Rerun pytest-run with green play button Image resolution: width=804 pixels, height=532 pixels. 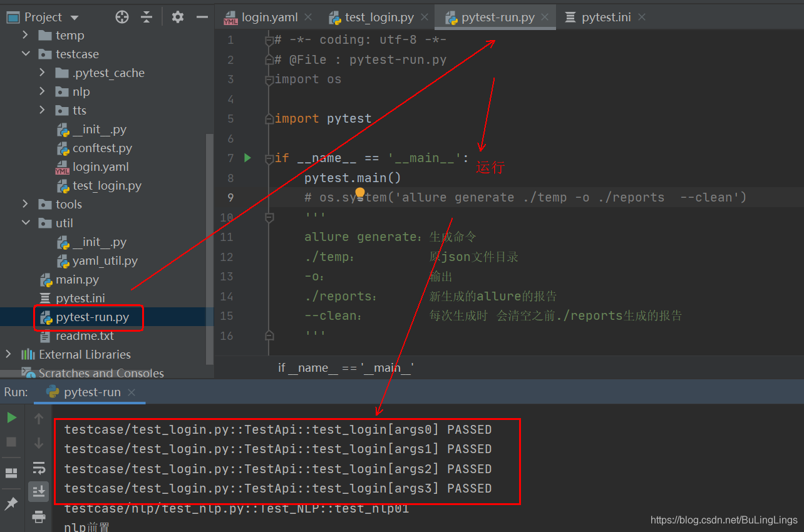tap(11, 417)
